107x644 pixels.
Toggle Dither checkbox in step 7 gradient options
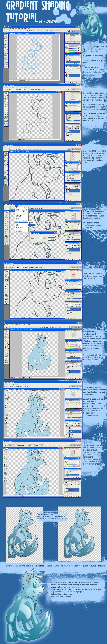50,445
